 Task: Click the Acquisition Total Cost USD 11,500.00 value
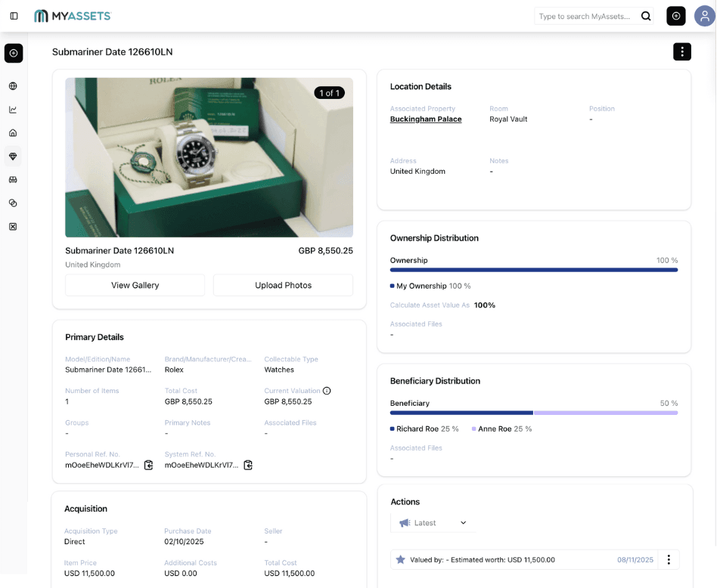point(290,574)
